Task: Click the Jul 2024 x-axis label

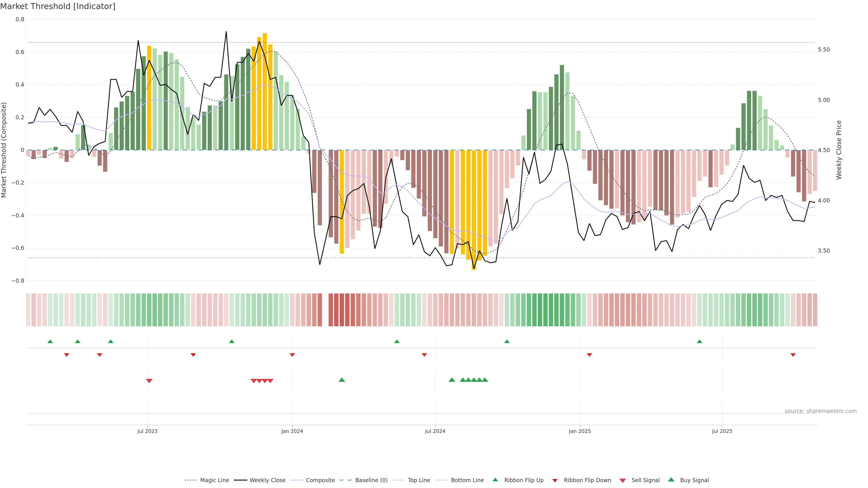Action: coord(435,431)
